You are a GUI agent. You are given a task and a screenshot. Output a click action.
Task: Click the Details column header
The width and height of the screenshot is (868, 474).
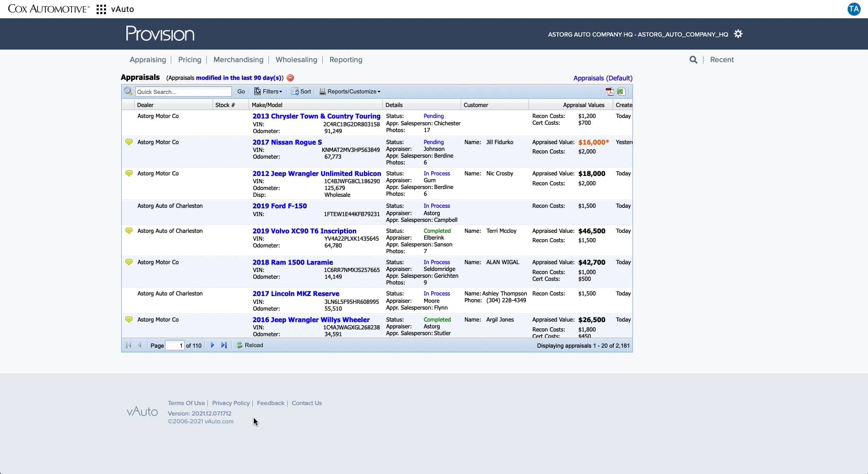pyautogui.click(x=421, y=105)
